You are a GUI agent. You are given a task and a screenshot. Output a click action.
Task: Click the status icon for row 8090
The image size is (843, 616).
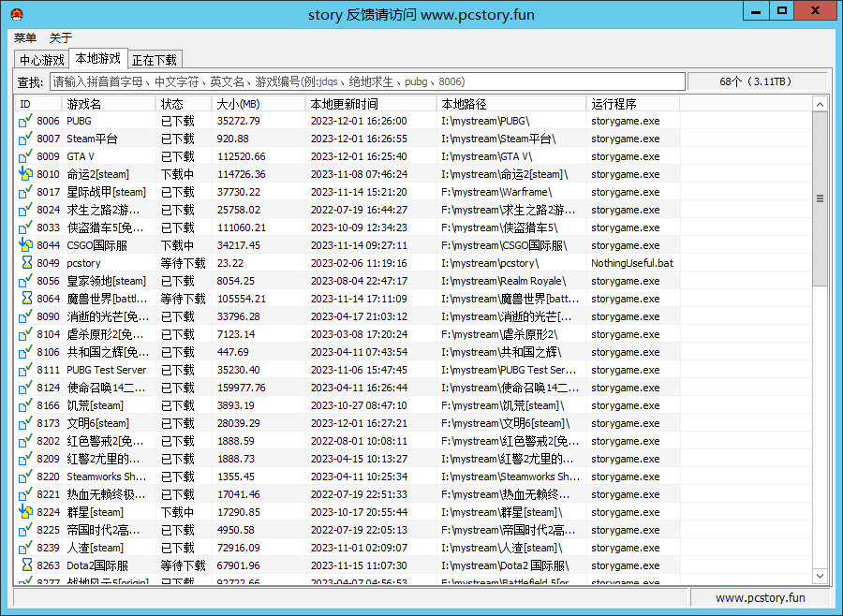coord(25,316)
